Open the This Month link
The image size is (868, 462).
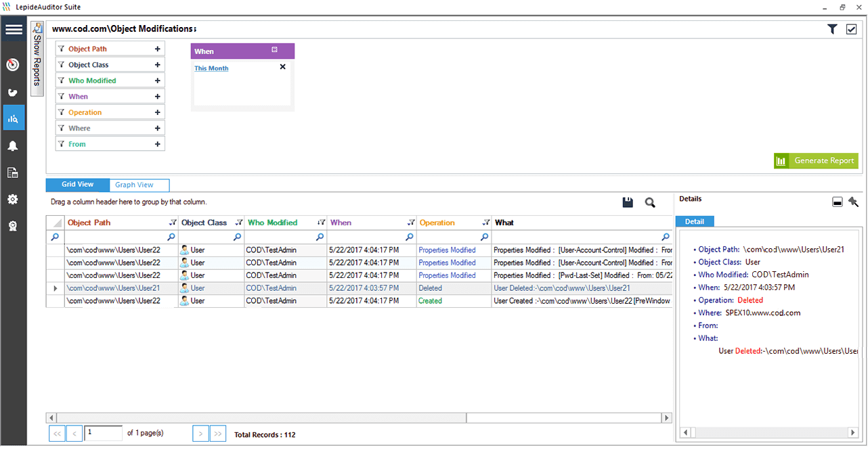[x=211, y=68]
